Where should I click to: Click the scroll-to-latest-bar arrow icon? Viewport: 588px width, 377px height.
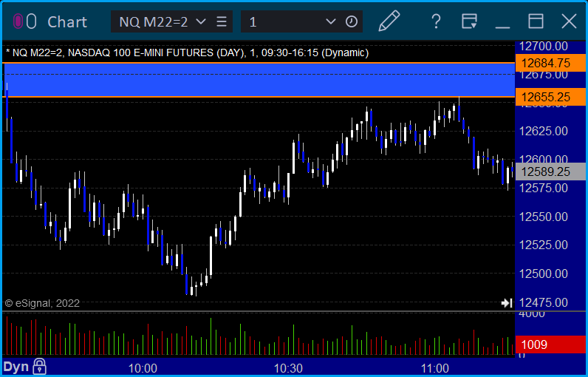[x=507, y=303]
